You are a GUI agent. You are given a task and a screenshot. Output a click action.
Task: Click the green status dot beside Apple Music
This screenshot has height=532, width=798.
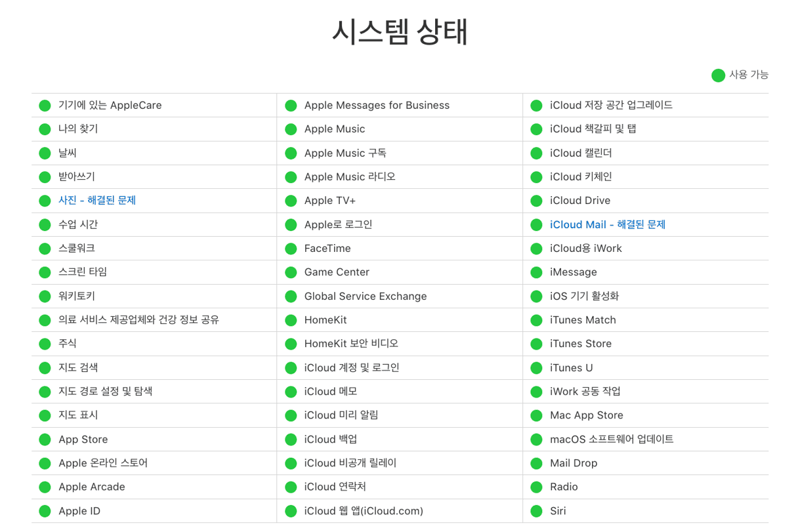pos(291,129)
